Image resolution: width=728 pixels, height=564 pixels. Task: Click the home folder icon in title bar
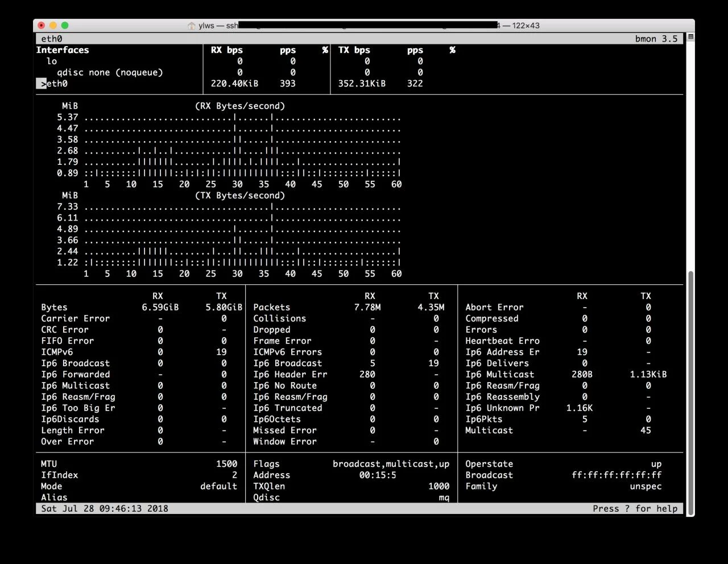(192, 26)
